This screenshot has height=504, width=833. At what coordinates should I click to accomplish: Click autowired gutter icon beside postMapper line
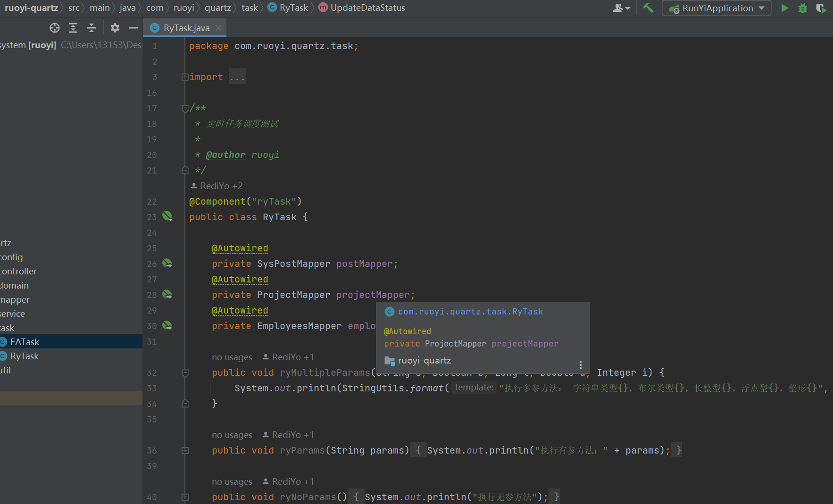[167, 264]
